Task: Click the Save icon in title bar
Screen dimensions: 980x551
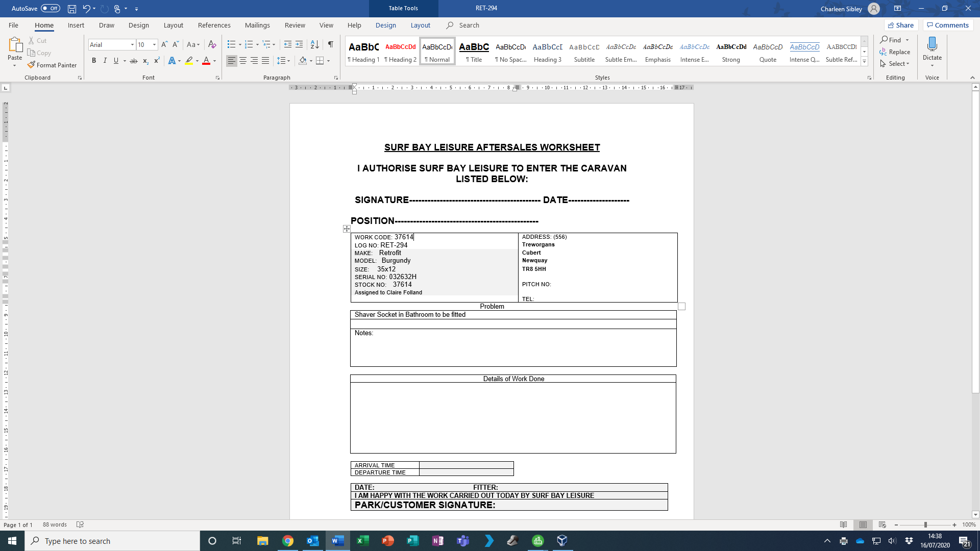Action: 72,9
